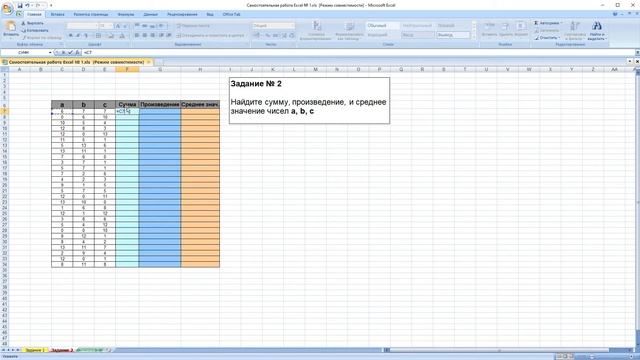
Task: Switch to Главная ribbon tab
Action: 34,14
